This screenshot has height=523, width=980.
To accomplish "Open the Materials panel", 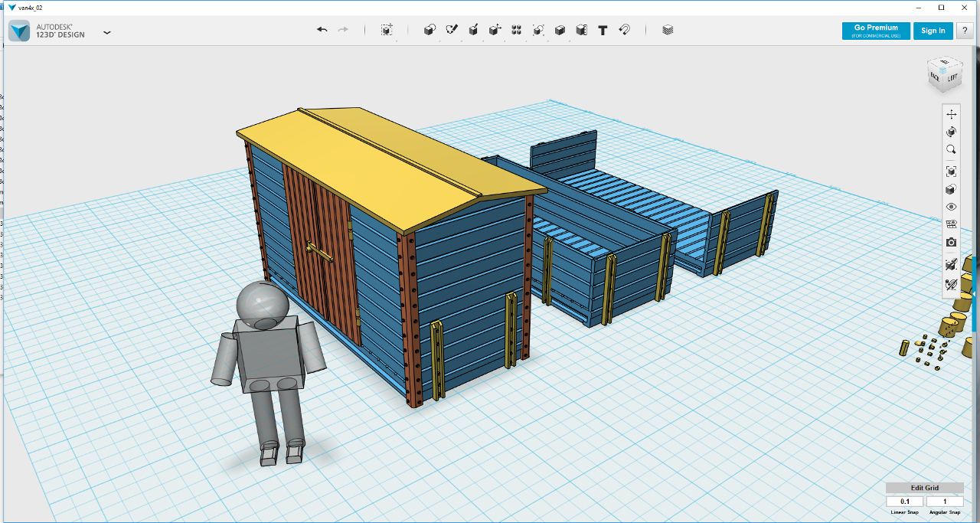I will click(668, 30).
